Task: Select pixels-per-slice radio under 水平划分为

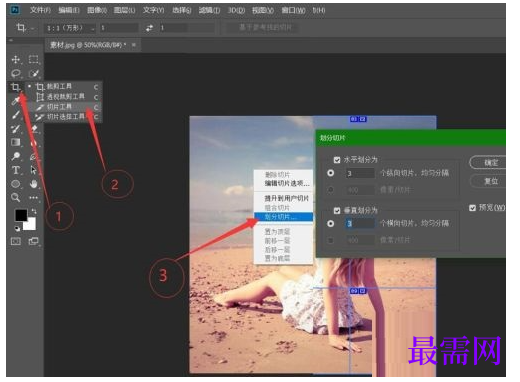Action: coord(331,190)
